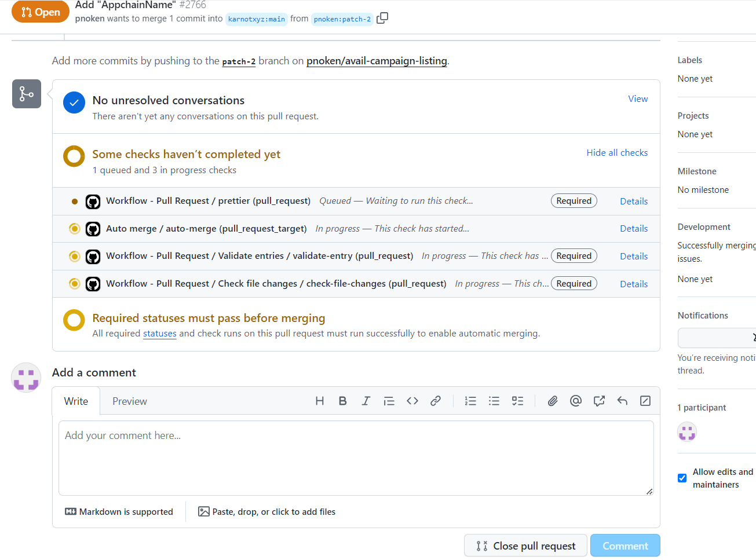Copy the head branch name icon
The image size is (756, 560).
coord(382,19)
